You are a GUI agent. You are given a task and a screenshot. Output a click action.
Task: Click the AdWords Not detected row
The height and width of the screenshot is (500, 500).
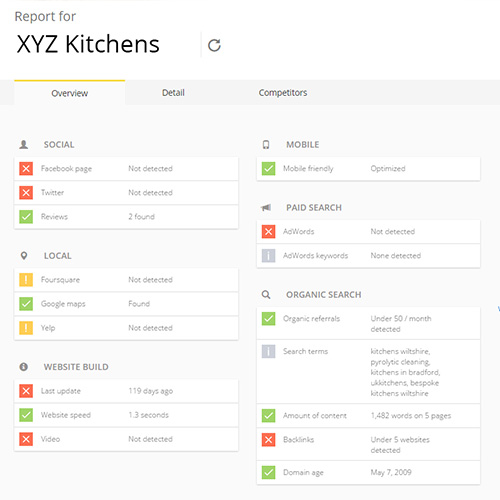point(368,232)
